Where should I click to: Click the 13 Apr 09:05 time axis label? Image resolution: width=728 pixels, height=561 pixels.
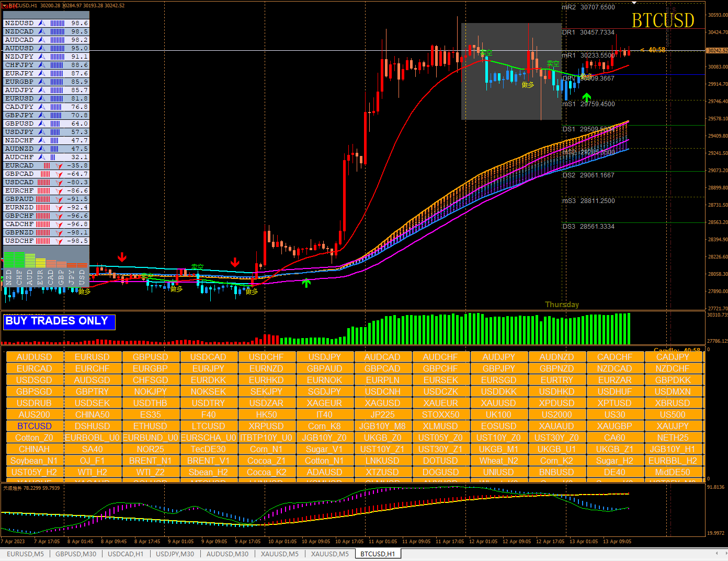point(617,542)
